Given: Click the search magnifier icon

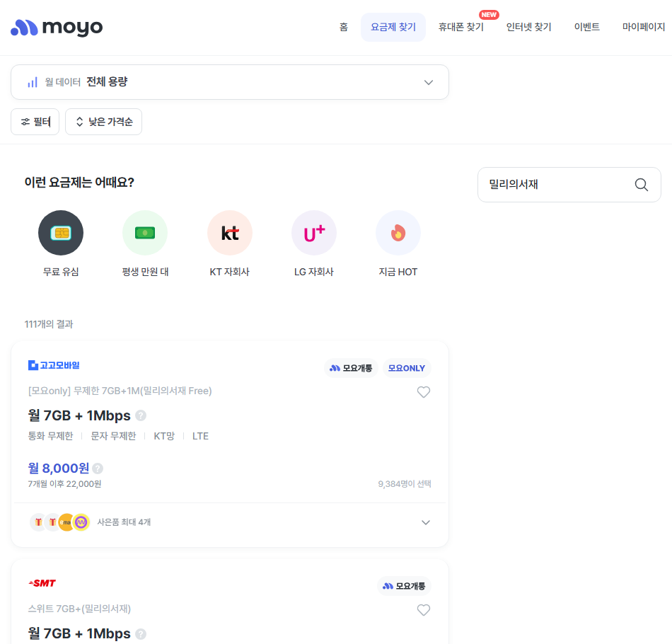Looking at the screenshot, I should click(x=641, y=185).
